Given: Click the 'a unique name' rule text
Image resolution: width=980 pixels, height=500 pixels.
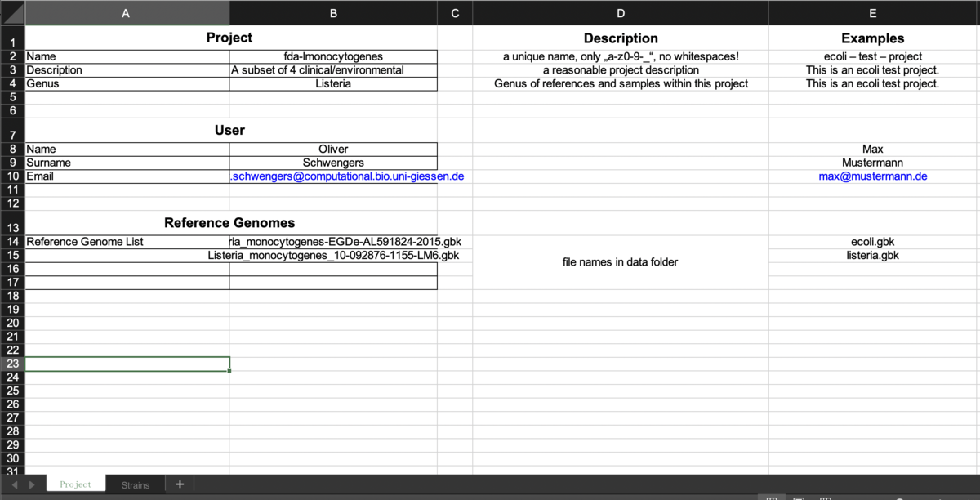Looking at the screenshot, I should click(x=621, y=57).
